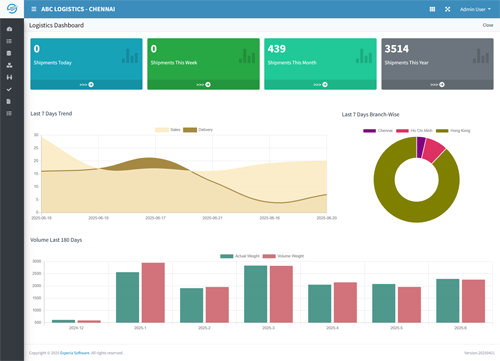Click the 2025-06-21 trend axis label
This screenshot has height=361, width=500.
[212, 218]
